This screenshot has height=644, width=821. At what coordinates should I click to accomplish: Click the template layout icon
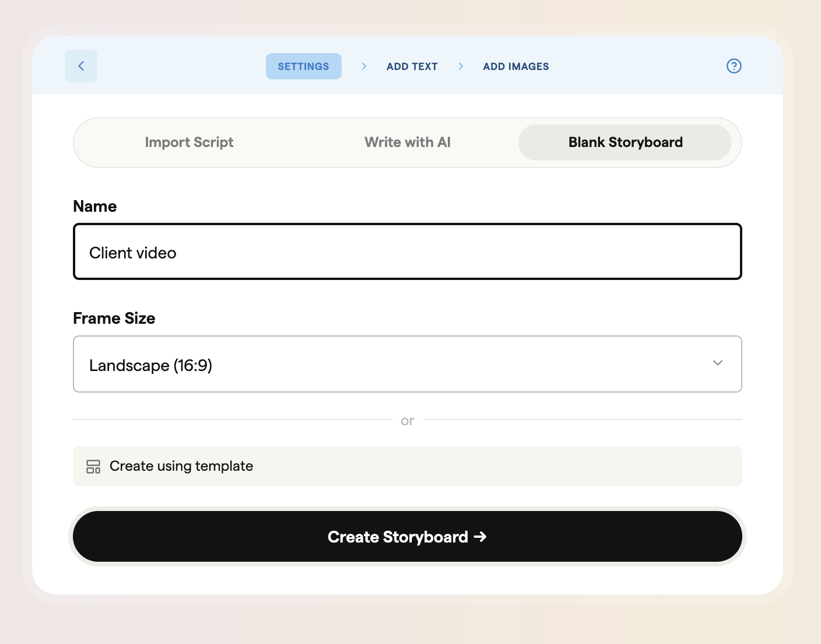click(93, 467)
